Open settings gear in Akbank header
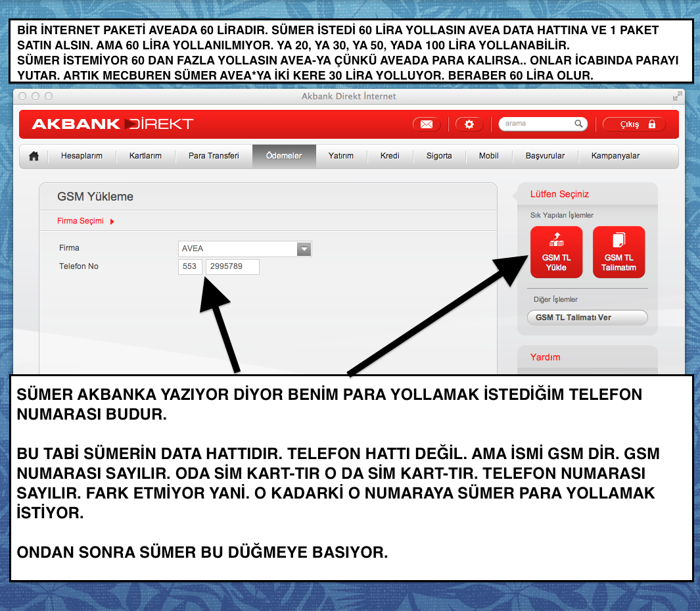700x611 pixels. coord(469,124)
